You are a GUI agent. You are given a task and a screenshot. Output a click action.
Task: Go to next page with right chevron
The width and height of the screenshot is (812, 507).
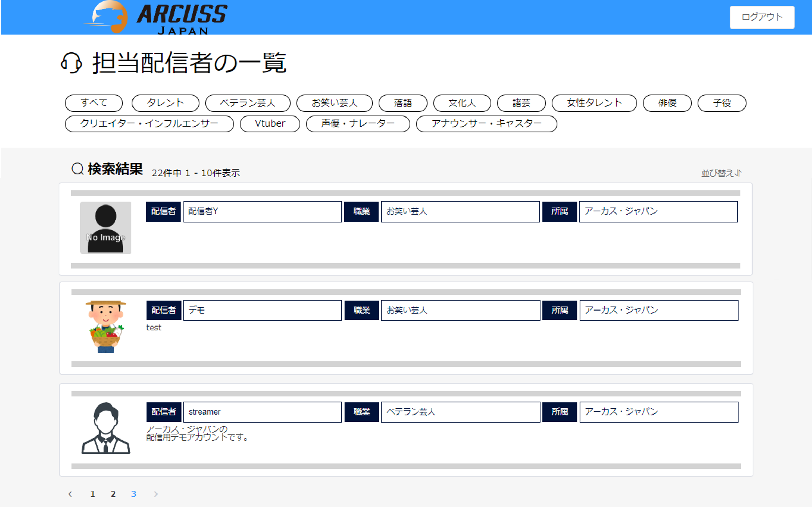[x=156, y=494]
